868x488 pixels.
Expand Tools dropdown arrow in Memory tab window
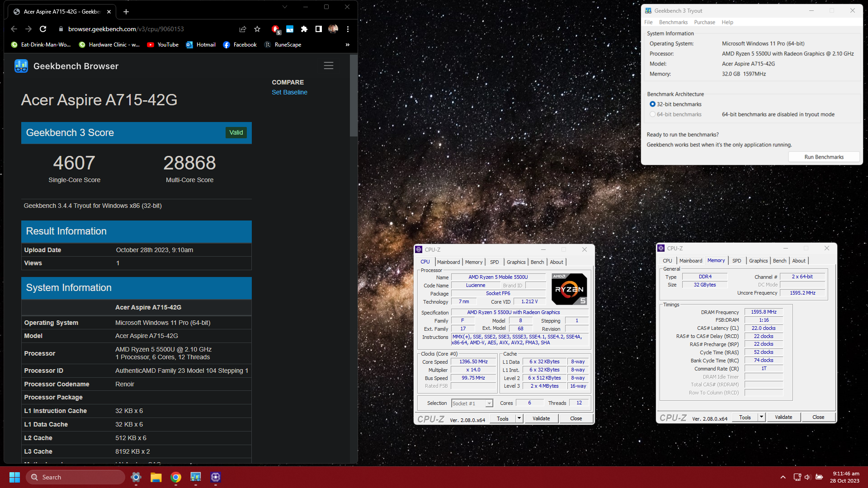[x=762, y=417]
